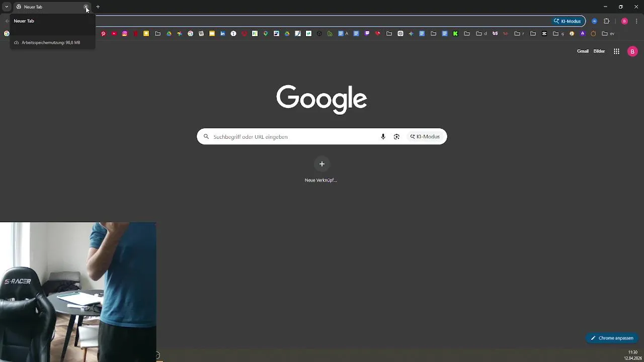Open the Instagram bookmark
Screen dimensions: 644x362
click(125, 34)
